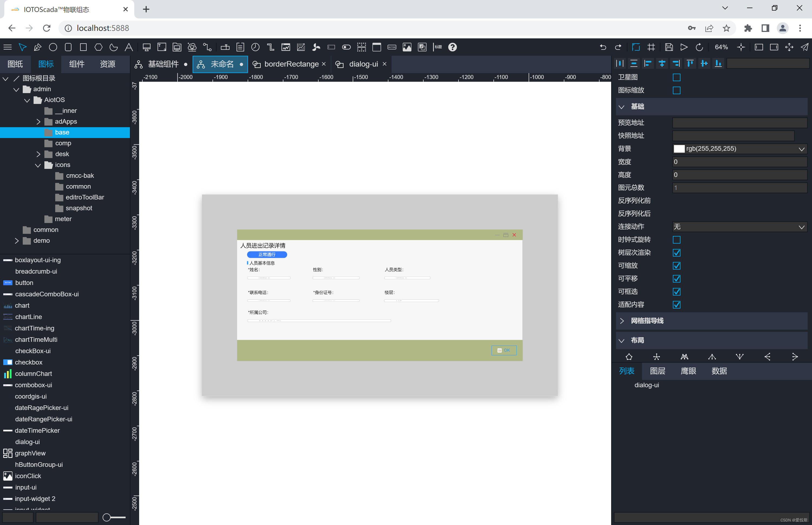812x525 pixels.
Task: Align selected items to the left
Action: [x=648, y=63]
